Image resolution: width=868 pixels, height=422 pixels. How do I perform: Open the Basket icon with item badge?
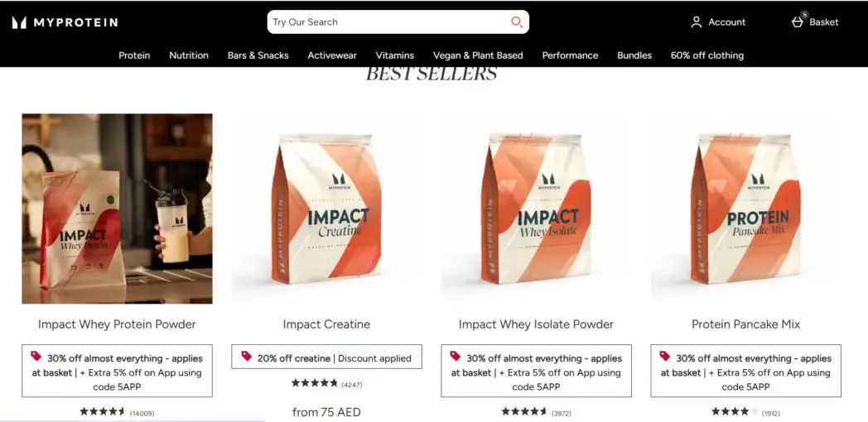click(798, 21)
